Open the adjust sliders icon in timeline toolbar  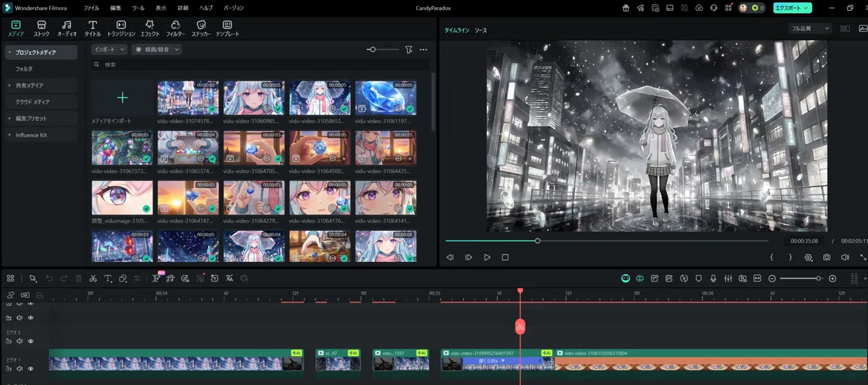(137, 278)
